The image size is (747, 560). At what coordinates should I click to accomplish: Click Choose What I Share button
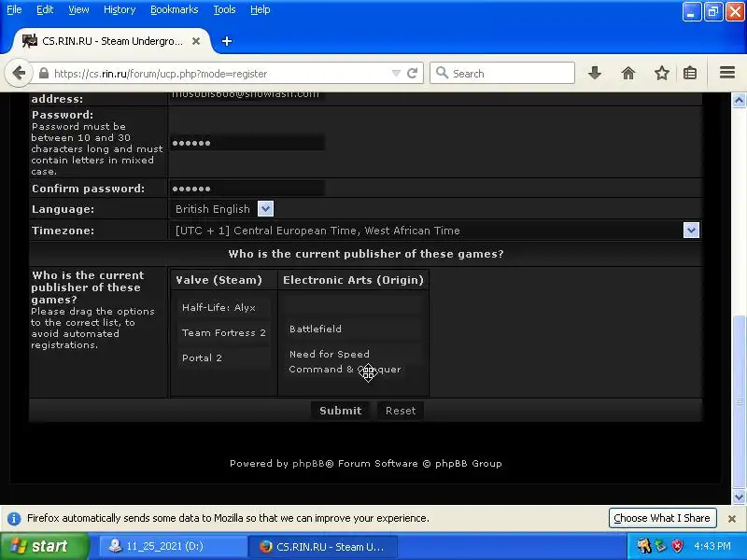(662, 518)
